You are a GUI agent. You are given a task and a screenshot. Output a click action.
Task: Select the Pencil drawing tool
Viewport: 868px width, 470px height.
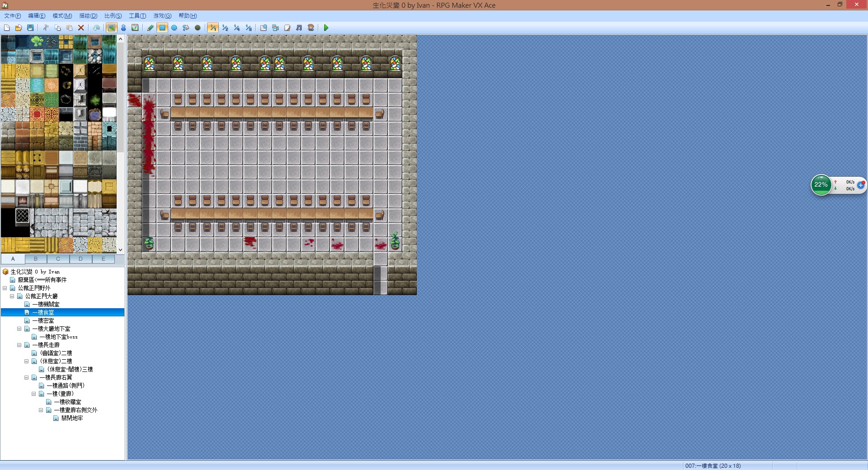coord(151,28)
